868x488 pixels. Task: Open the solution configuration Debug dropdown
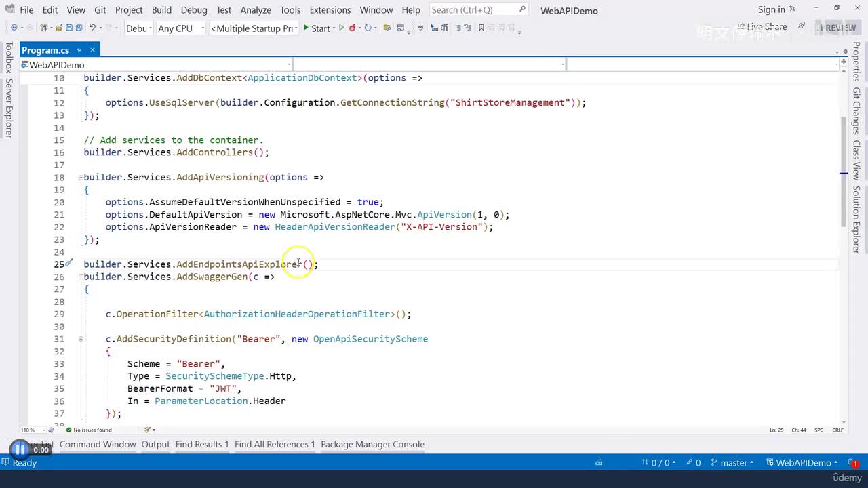tap(138, 28)
